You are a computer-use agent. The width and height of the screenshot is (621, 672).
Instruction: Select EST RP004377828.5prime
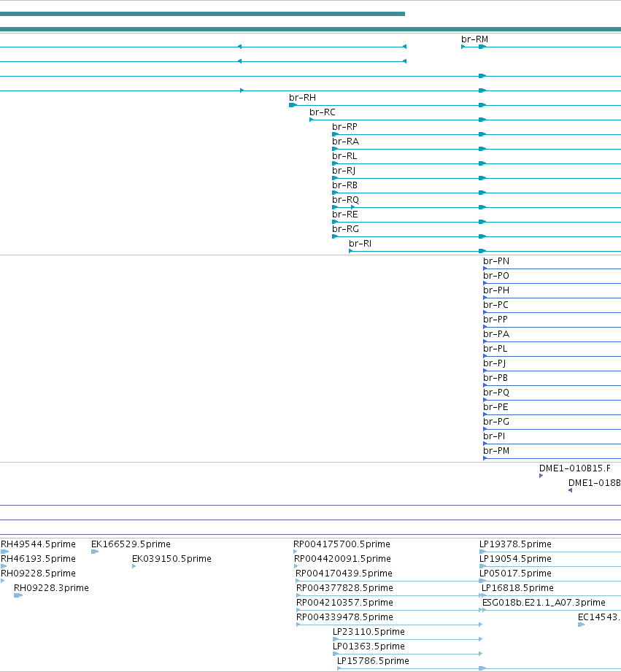coord(344,587)
